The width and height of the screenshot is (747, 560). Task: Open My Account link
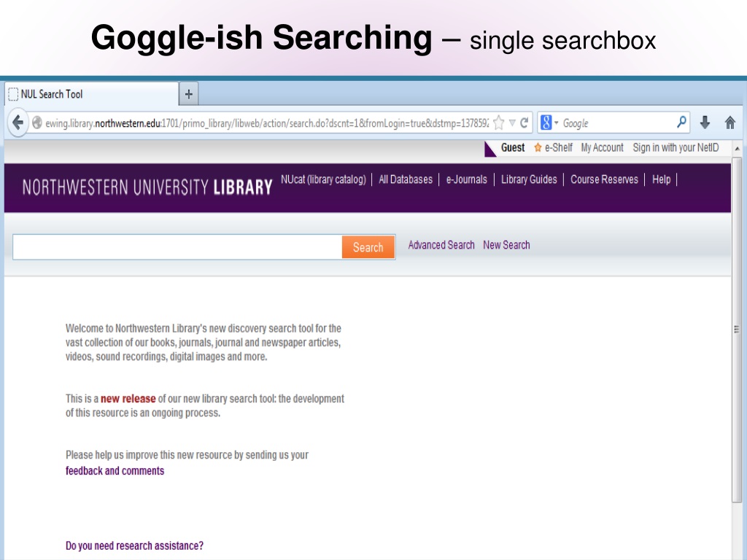point(602,147)
